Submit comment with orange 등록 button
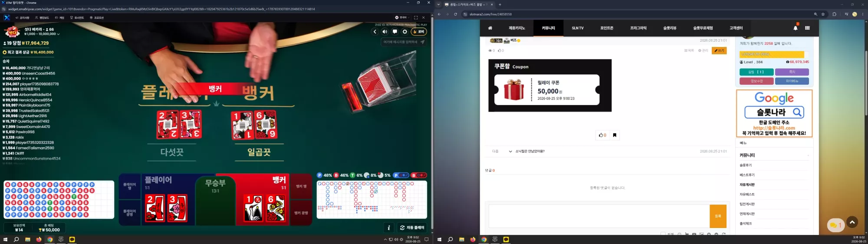Screen dimensions: 868x244 [718, 216]
